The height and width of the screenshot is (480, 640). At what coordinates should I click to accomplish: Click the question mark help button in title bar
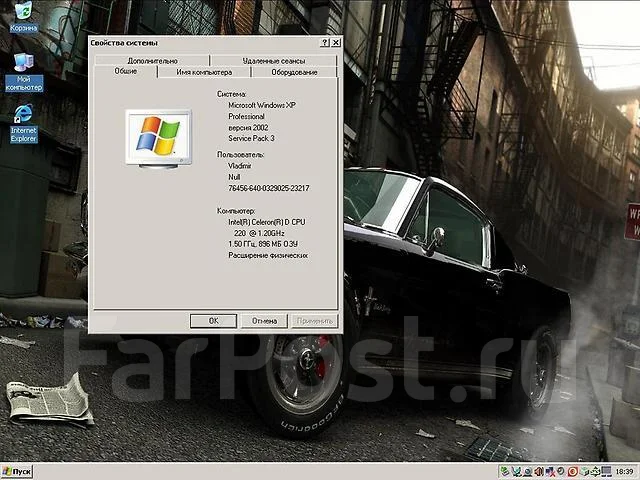[x=324, y=43]
